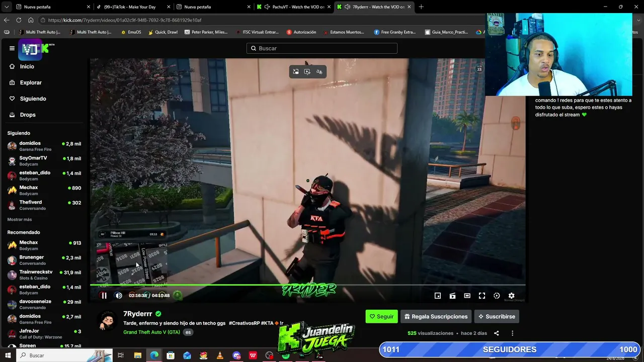Open the ITSC Virtual bookmark
This screenshot has width=644, height=362.
click(x=257, y=32)
